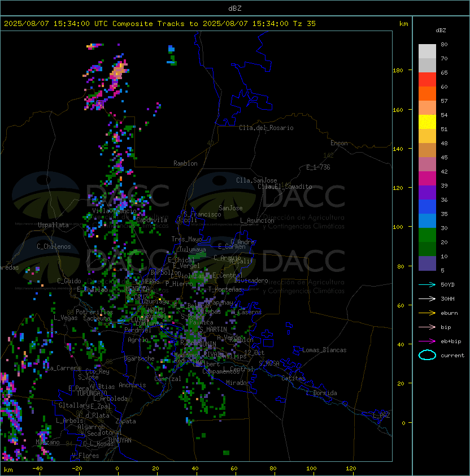This screenshot has width=470, height=476.
Task: Click the 'La_Carrera' map label
Action: point(64,368)
